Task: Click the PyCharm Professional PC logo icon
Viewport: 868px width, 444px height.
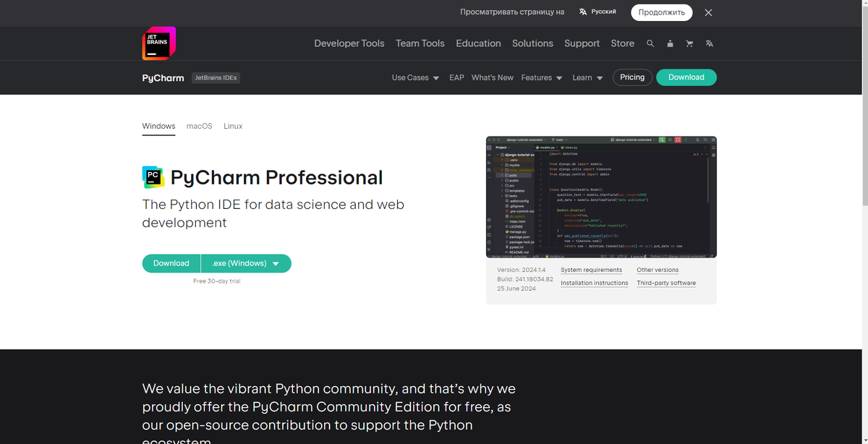Action: [x=153, y=176]
